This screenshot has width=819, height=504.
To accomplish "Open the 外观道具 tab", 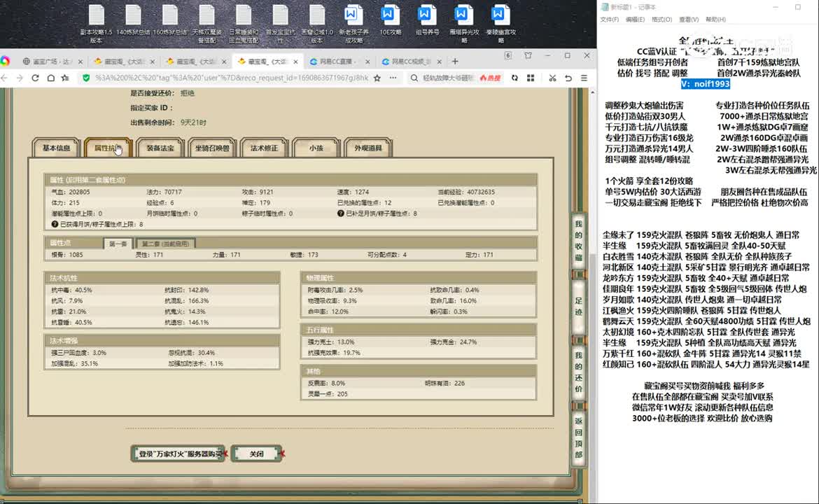I will (x=368, y=148).
